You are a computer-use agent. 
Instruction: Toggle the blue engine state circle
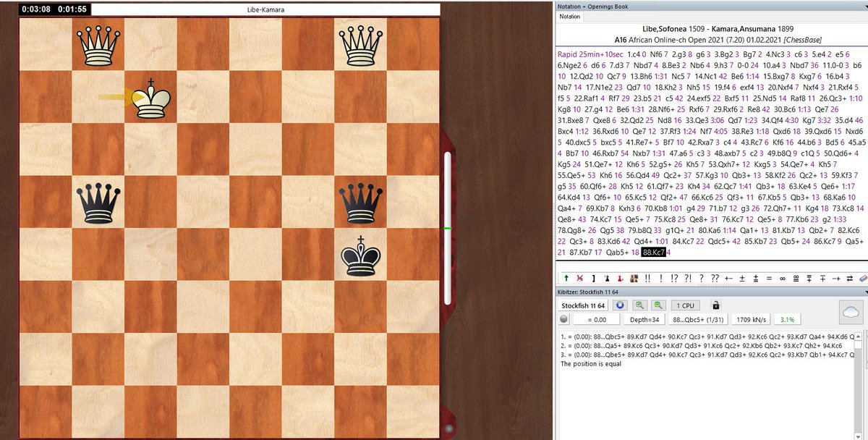click(x=621, y=307)
